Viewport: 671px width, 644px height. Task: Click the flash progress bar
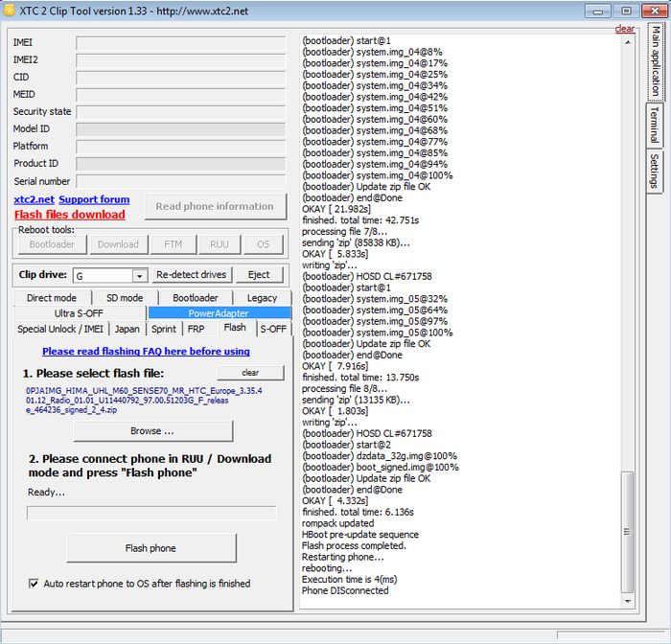(x=151, y=513)
